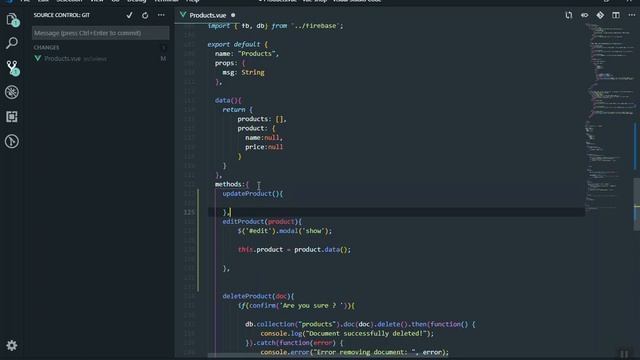Open Source Control more actions menu
This screenshot has height=360, width=640.
point(161,15)
